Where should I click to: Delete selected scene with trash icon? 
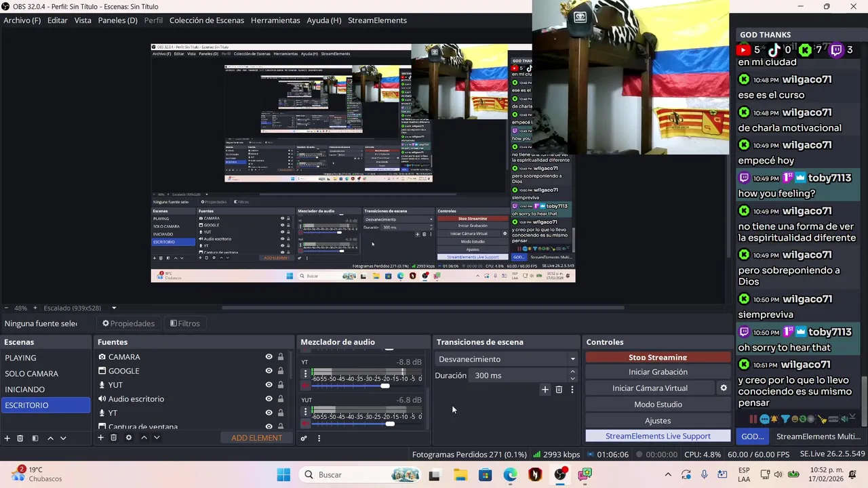tap(20, 438)
